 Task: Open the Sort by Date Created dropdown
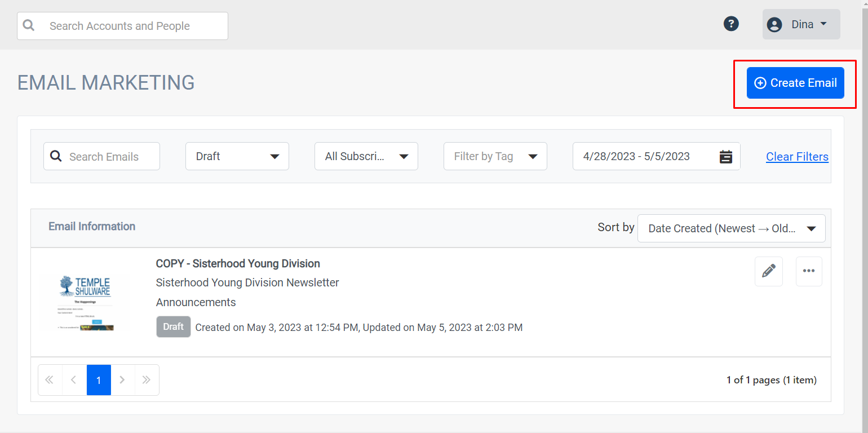point(731,228)
